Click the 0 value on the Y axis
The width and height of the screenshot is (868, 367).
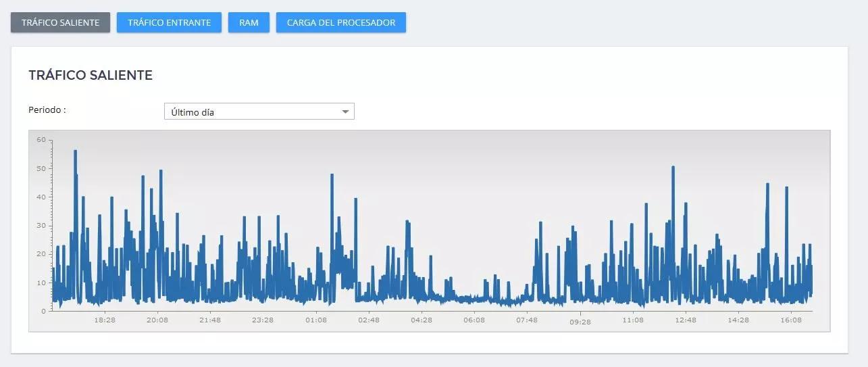point(43,312)
